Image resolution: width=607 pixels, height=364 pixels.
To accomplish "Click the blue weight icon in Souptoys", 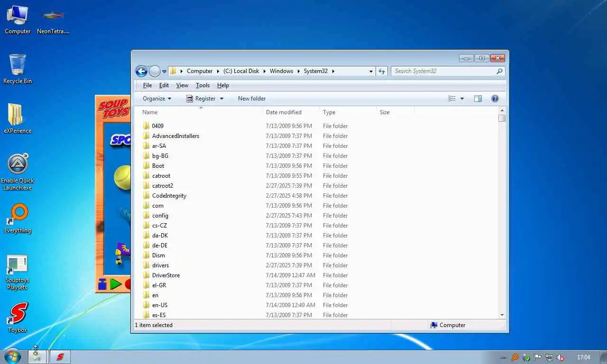I will point(102,284).
